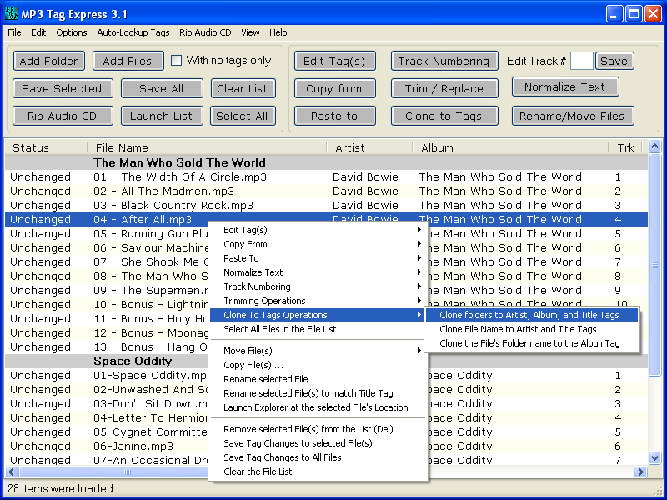Choose Save Tag Changes to All Files
The height and width of the screenshot is (500, 667).
[x=317, y=457]
